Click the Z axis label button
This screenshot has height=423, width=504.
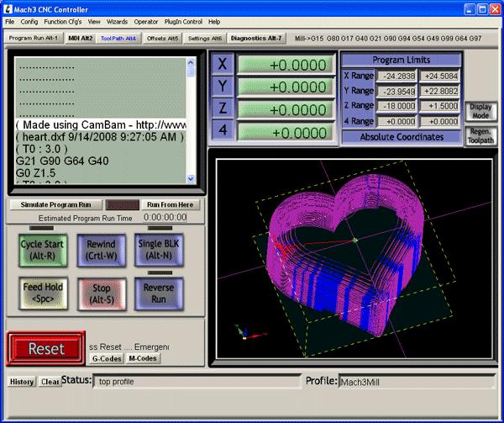223,108
